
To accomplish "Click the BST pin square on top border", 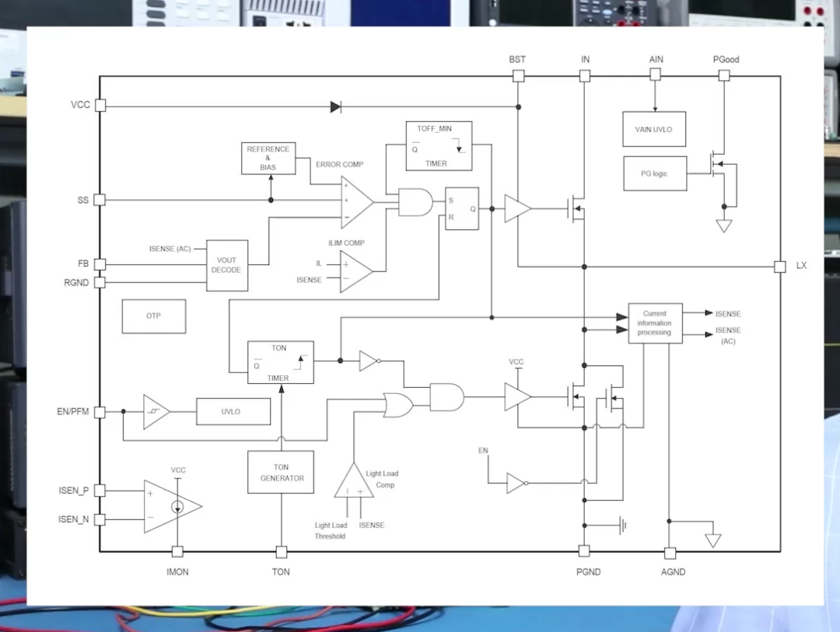I will pos(518,76).
